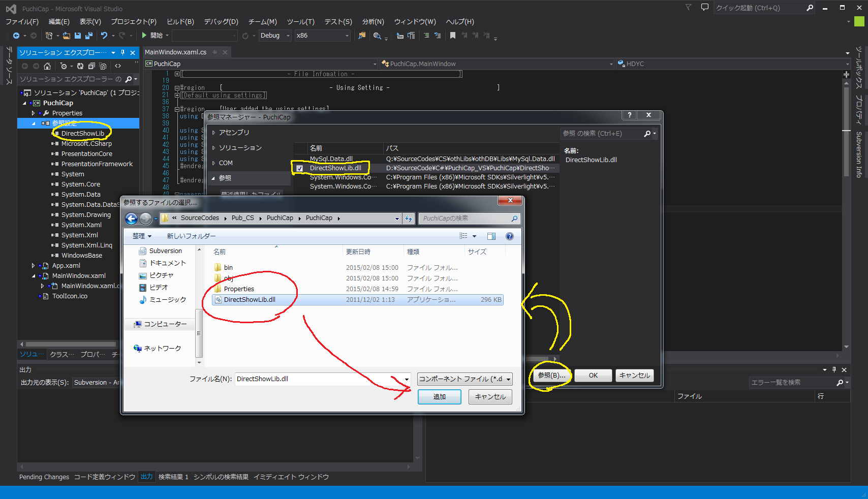868x499 pixels.
Task: Select System.Drawing reference in Solution Explorer
Action: [86, 215]
